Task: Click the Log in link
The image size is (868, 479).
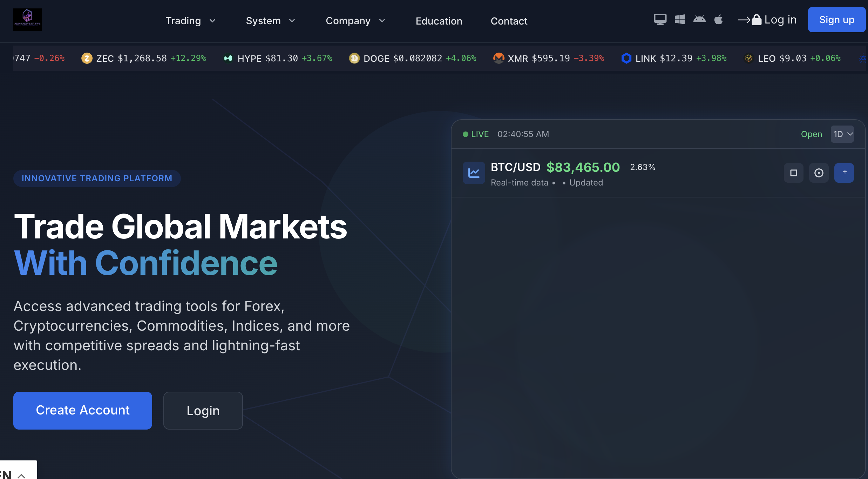Action: 780,20
